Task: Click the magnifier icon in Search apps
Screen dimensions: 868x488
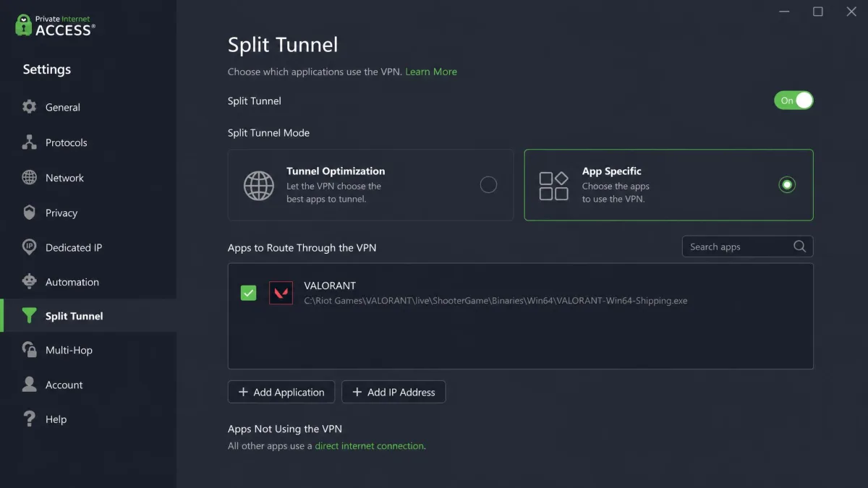Action: (x=799, y=247)
